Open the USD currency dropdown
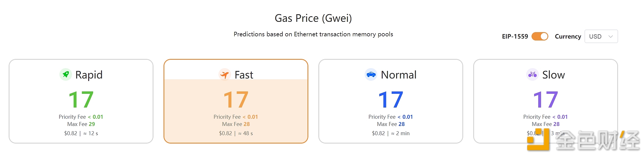This screenshot has height=155, width=644. click(601, 36)
